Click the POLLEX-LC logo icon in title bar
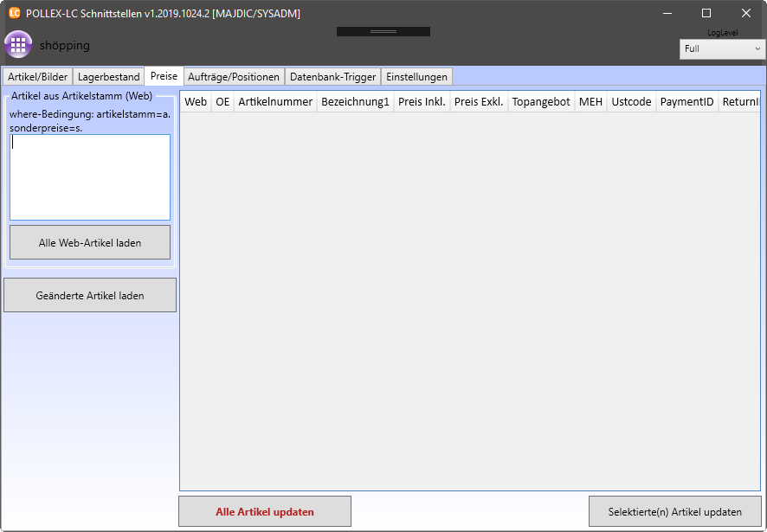767x532 pixels. 14,13
